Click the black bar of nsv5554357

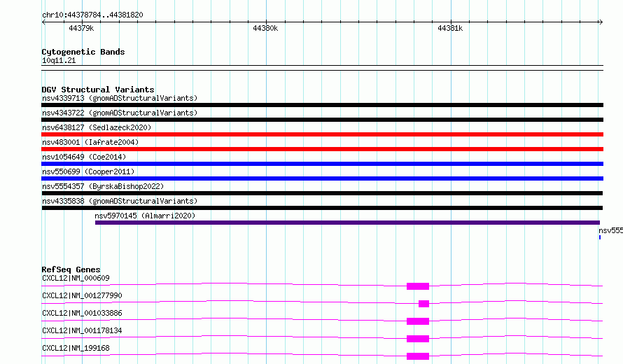[x=322, y=193]
